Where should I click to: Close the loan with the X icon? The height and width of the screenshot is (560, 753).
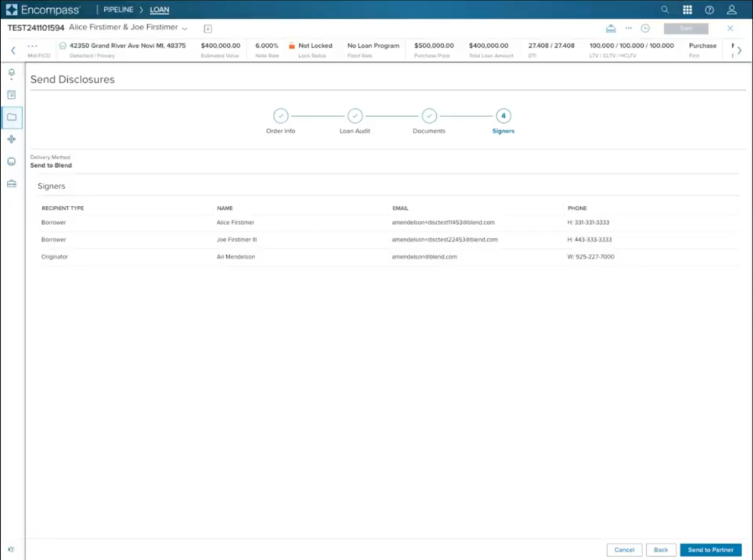[x=730, y=28]
